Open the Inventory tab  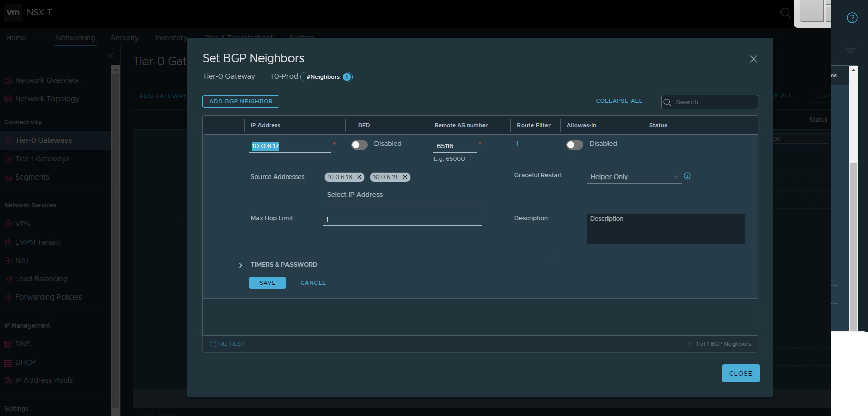tap(171, 38)
